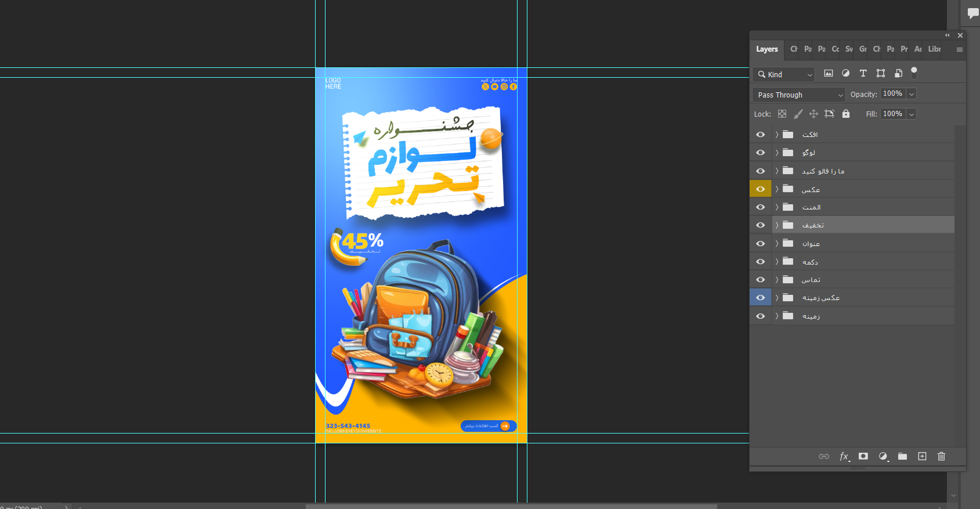Lock image pixels with brush icon
The width and height of the screenshot is (980, 509).
pos(798,114)
